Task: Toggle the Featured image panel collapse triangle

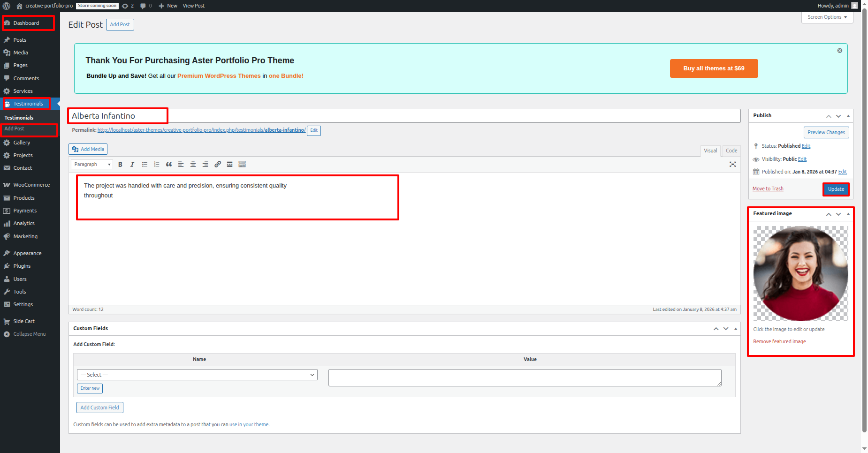Action: [x=848, y=214]
